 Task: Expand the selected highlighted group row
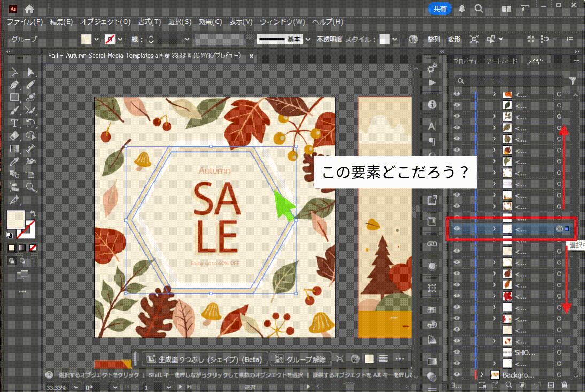tap(494, 229)
